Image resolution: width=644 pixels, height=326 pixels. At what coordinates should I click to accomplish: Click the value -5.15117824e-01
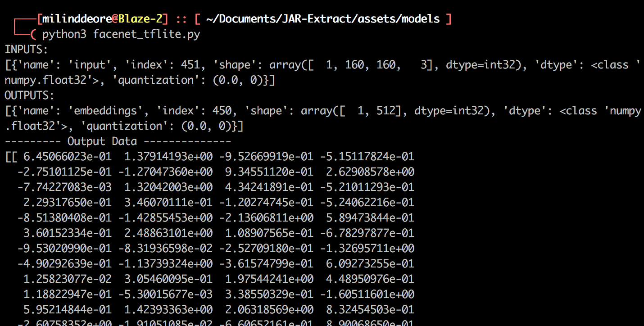click(x=367, y=157)
